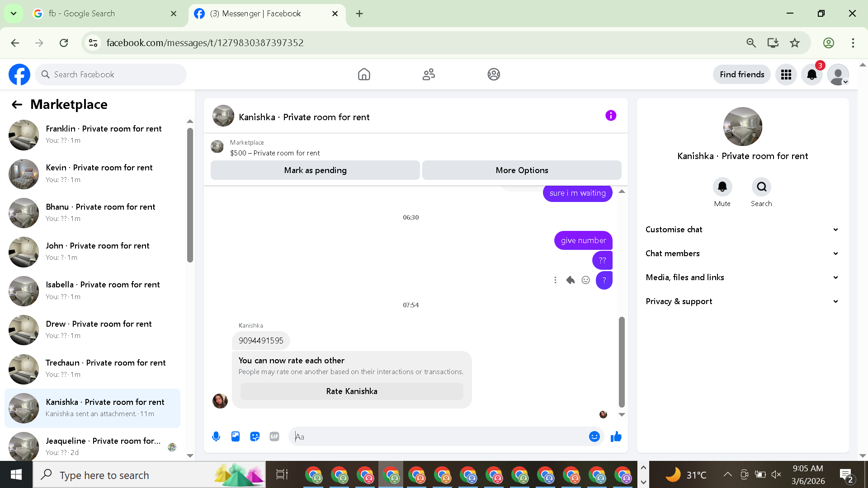Open the GIF picker icon
The height and width of the screenshot is (488, 868).
(x=274, y=436)
